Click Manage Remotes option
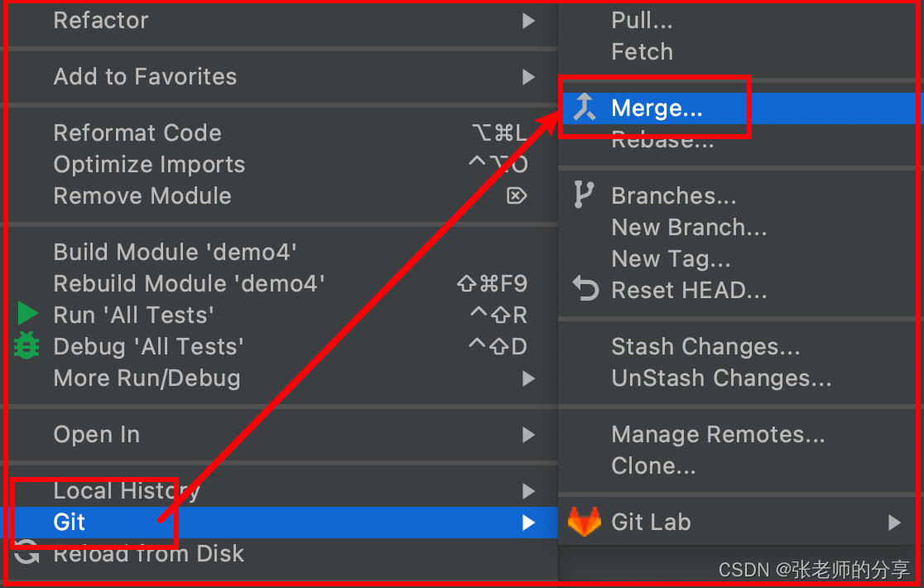 click(x=718, y=435)
